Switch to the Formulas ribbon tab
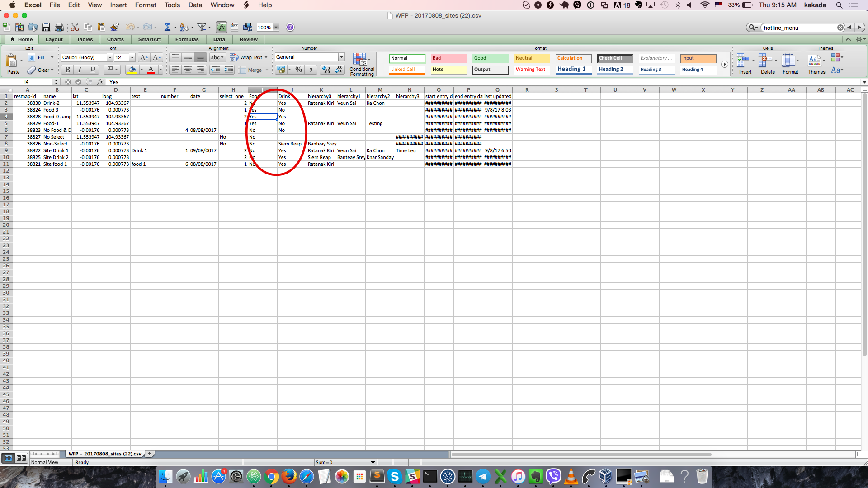 (187, 39)
